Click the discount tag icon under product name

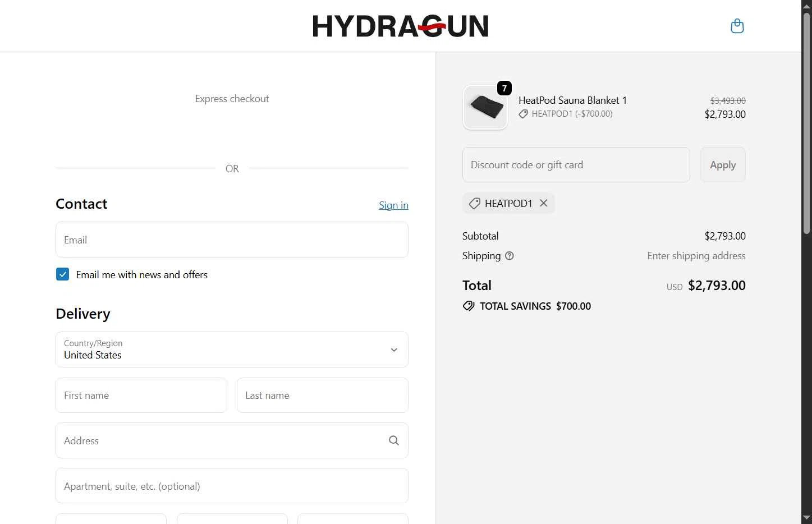click(x=523, y=114)
